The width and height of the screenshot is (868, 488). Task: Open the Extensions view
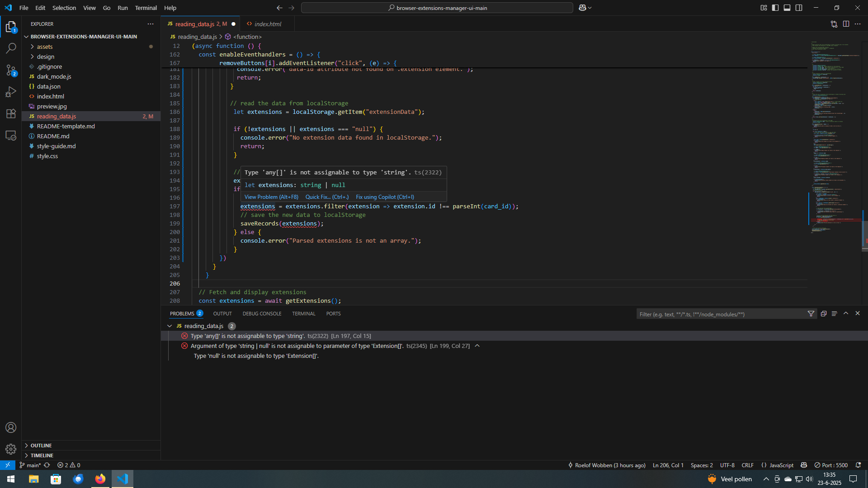[11, 113]
